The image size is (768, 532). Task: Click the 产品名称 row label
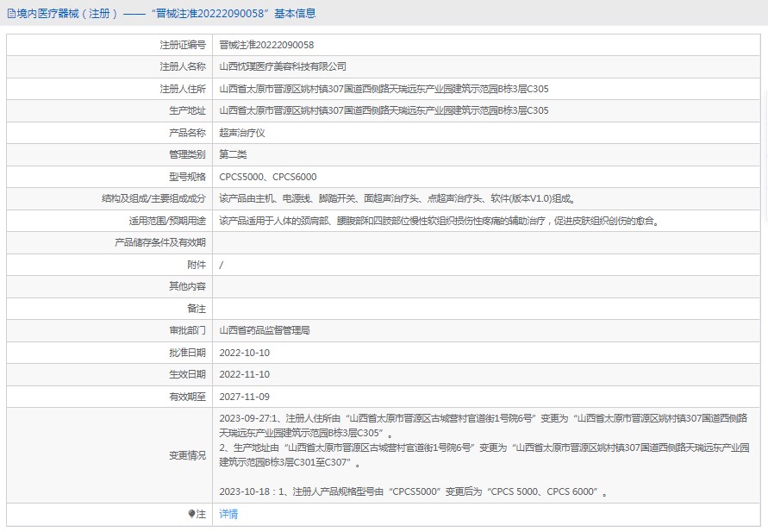[188, 133]
